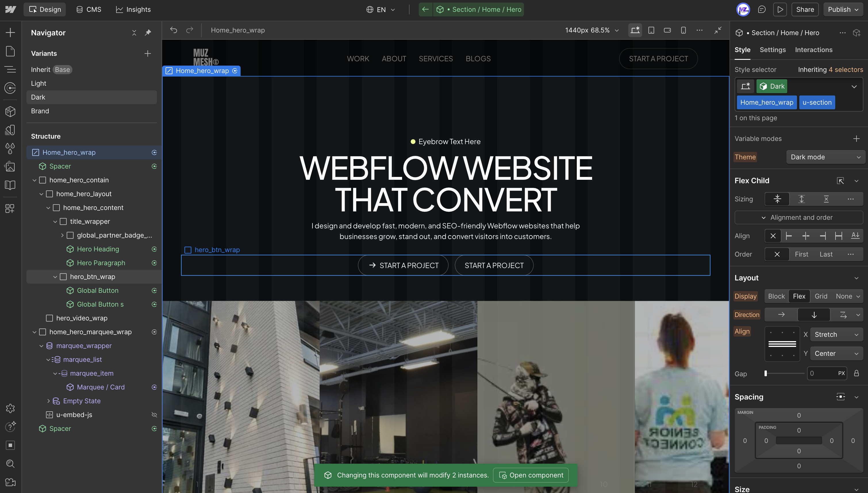Screen dimensions: 868x493
Task: Open the Navigator panel icon
Action: (x=10, y=69)
